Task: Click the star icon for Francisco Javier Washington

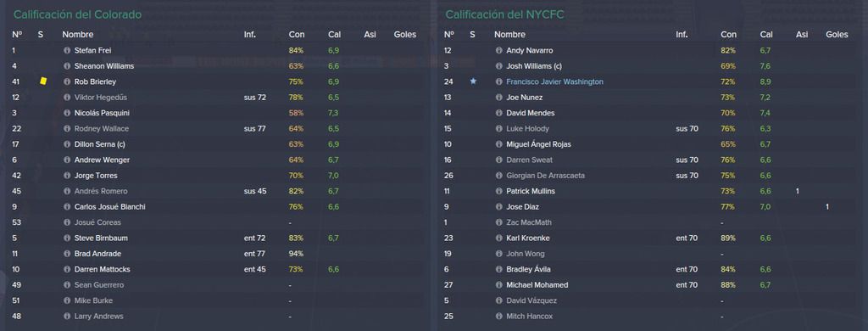Action: click(473, 81)
